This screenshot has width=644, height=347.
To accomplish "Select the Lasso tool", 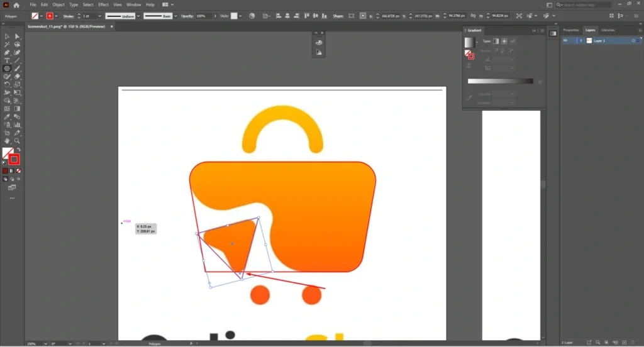I will point(17,45).
